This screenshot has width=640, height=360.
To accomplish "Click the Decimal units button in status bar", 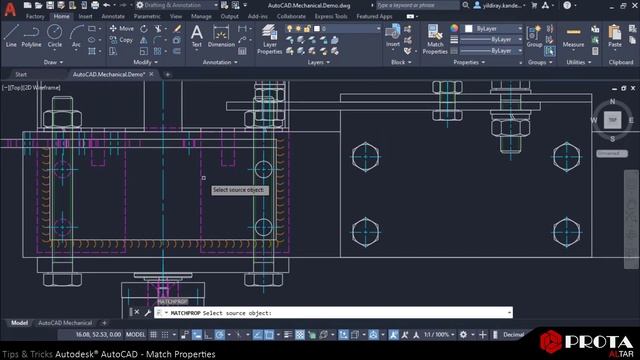I will 513,335.
